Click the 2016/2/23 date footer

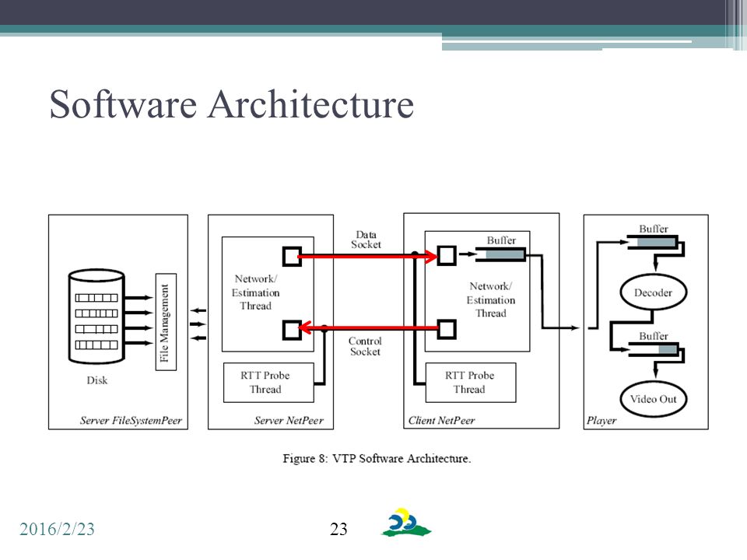[57, 529]
